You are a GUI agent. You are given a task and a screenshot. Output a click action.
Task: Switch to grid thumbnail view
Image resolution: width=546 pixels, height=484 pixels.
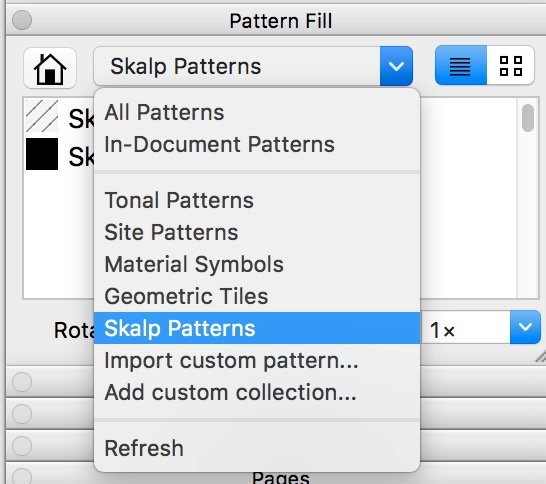pos(510,65)
